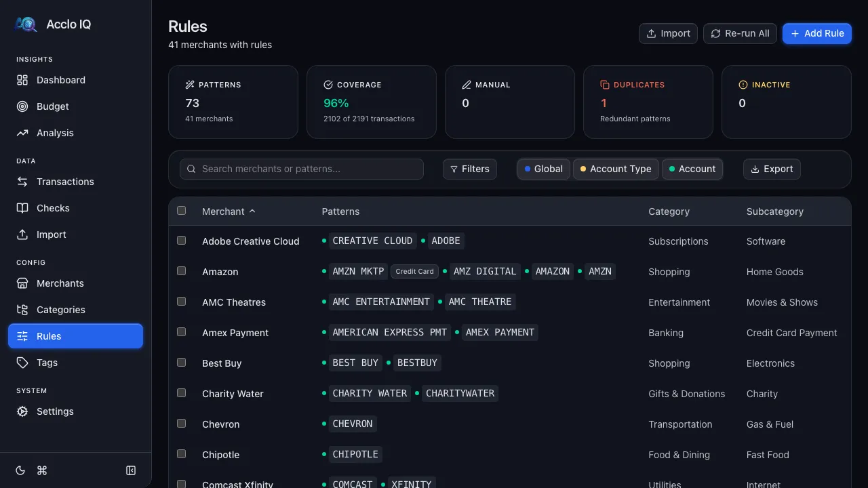
Task: Open Checks page
Action: point(75,208)
